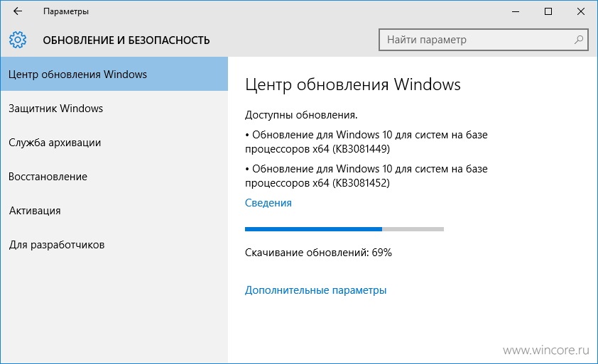Maximize the Параметры window
Viewport: 598px width, 364px height.
548,11
